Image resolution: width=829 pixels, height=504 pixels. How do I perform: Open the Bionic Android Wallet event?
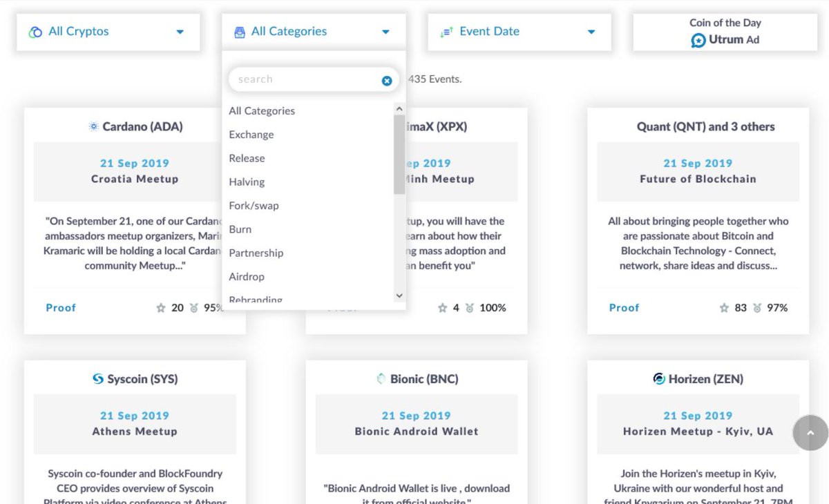(x=417, y=432)
